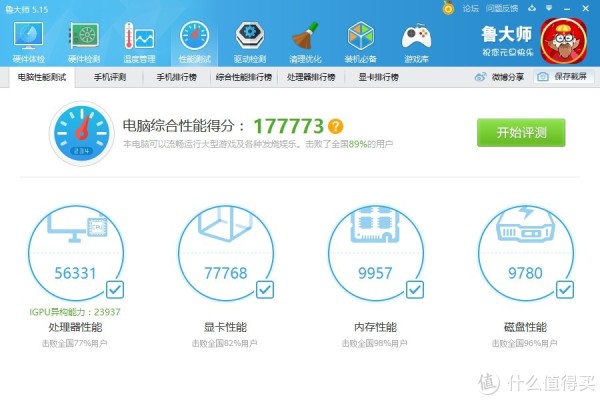
Task: Open the 游戏库 game controller icon
Action: point(416,42)
